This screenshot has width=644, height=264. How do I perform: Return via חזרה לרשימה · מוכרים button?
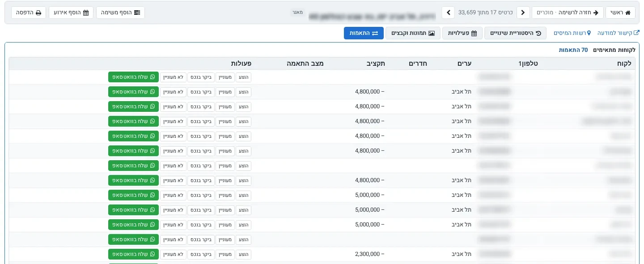pyautogui.click(x=568, y=13)
